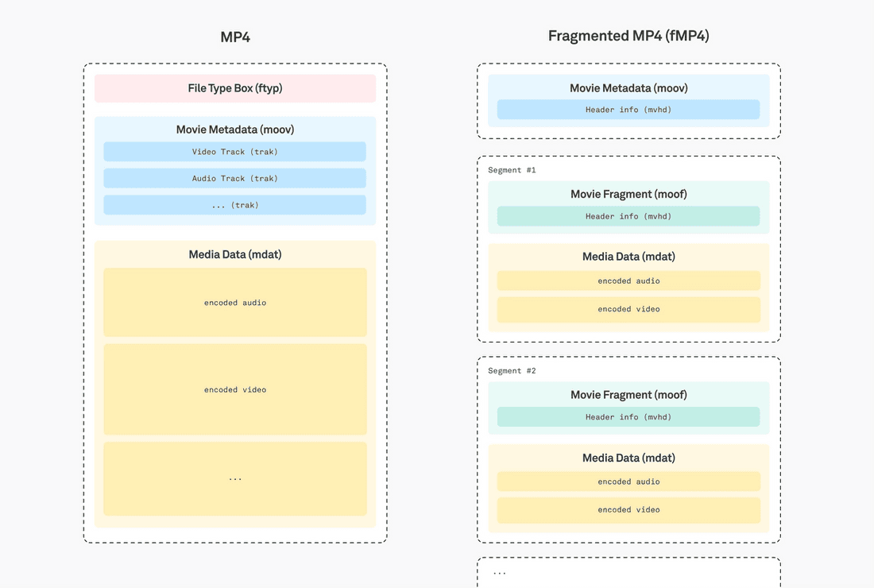Select the Audio Track (trak) row
This screenshot has height=588, width=874.
(x=234, y=178)
